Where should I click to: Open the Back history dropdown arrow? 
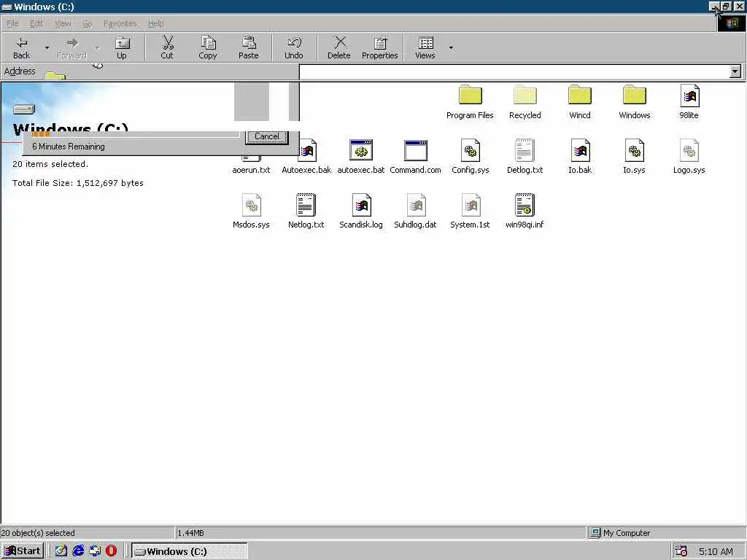[47, 47]
